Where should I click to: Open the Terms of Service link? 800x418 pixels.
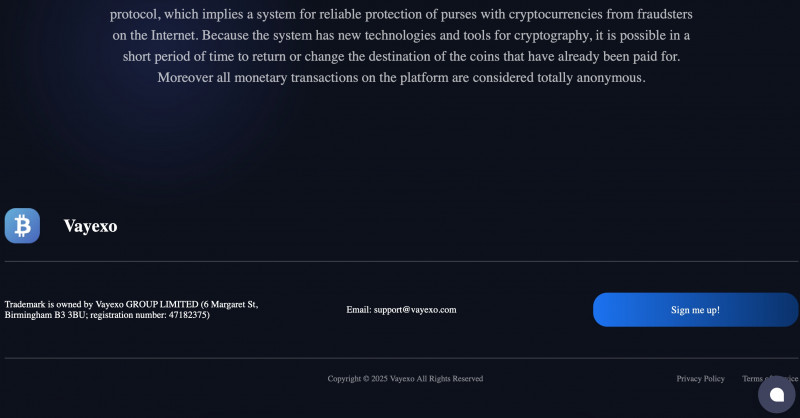coord(770,379)
